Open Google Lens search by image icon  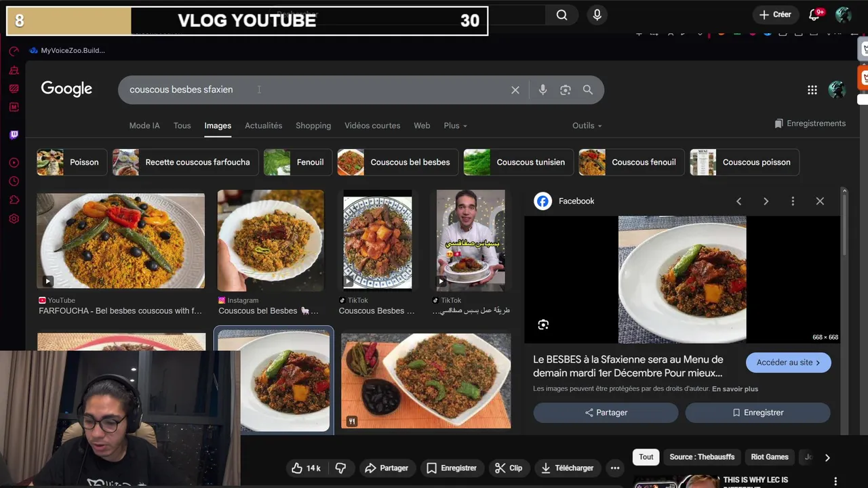565,89
